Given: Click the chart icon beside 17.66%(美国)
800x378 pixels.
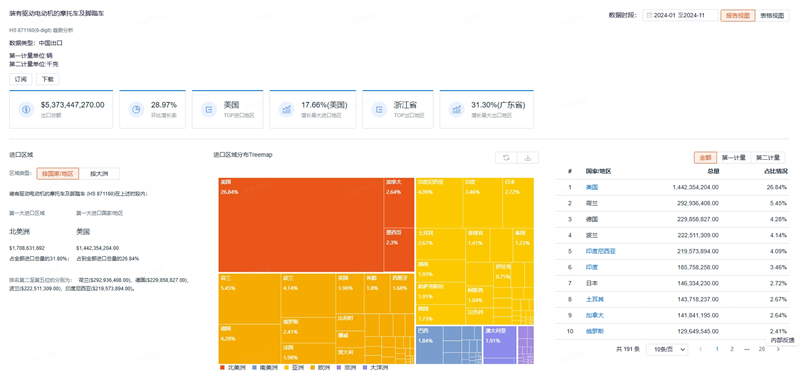Looking at the screenshot, I should click(286, 109).
